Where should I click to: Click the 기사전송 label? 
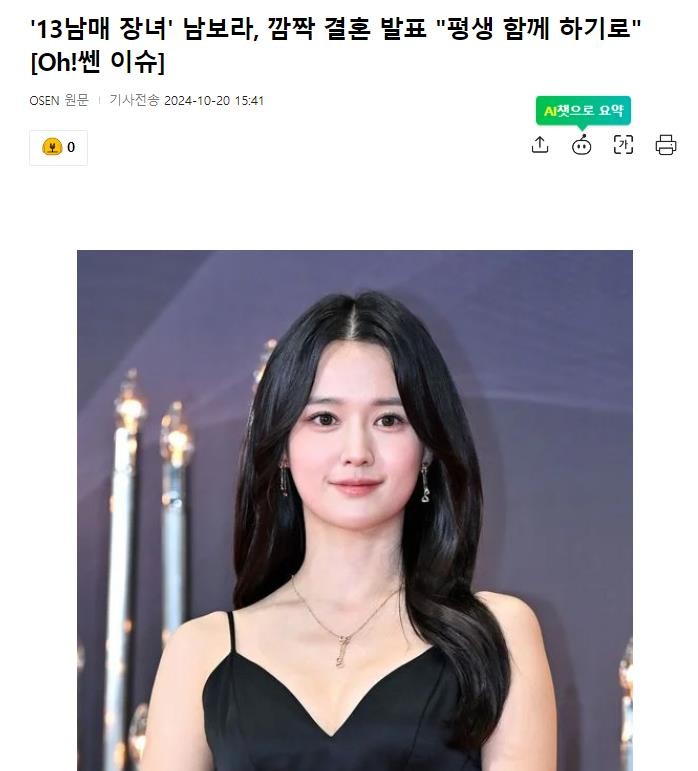(x=134, y=100)
